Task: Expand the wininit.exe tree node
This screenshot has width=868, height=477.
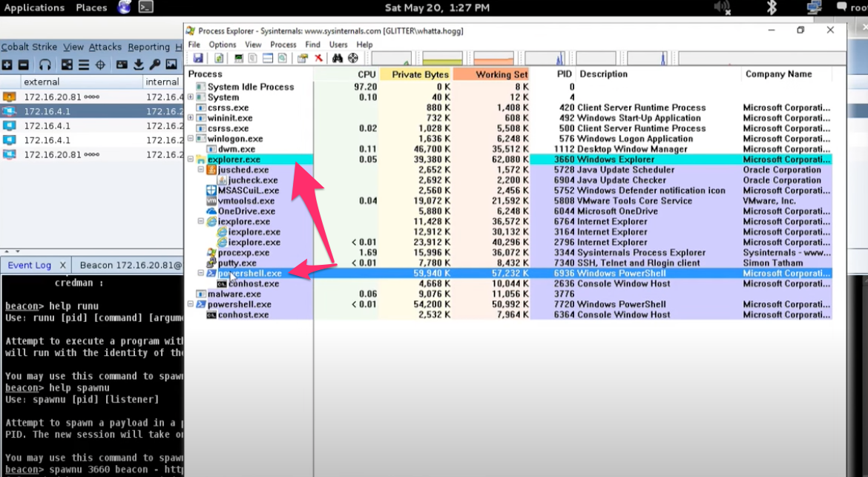Action: click(191, 118)
